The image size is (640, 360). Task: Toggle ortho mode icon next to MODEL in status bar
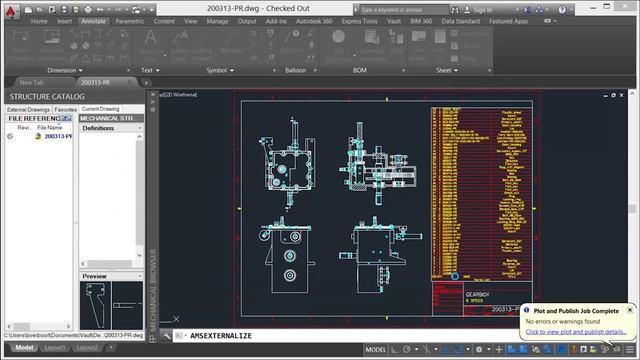[395, 350]
